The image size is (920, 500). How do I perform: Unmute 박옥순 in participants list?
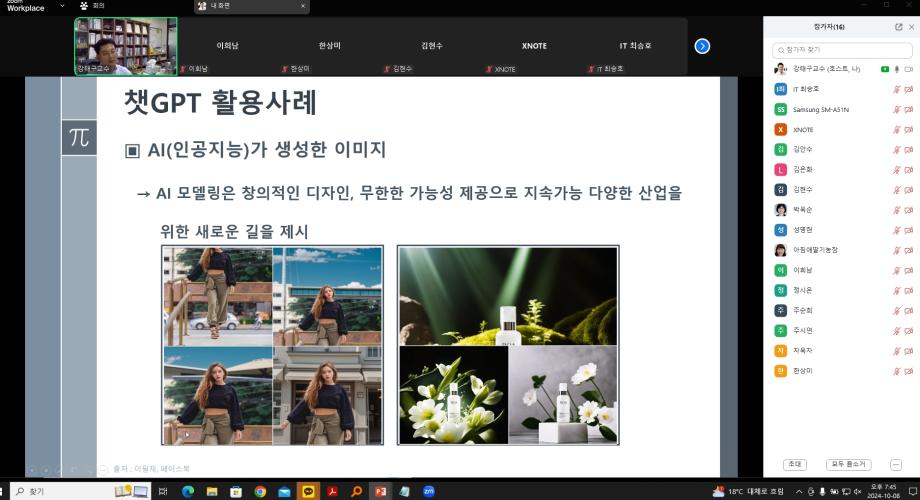tap(897, 210)
